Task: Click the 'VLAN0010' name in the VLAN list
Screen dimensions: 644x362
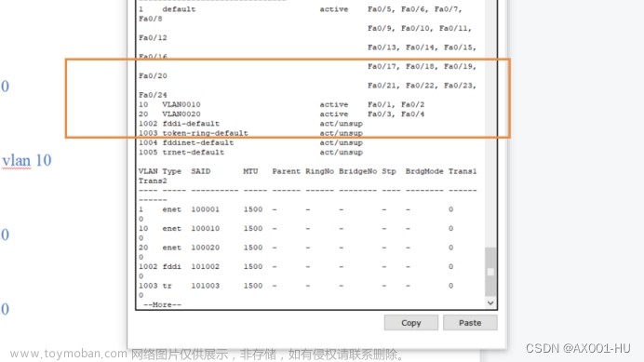Action: [x=181, y=104]
